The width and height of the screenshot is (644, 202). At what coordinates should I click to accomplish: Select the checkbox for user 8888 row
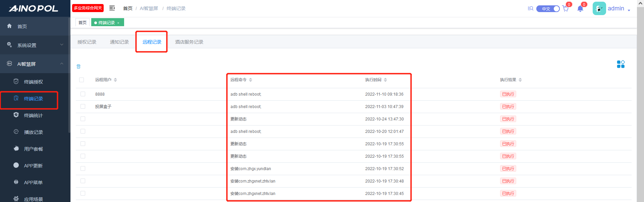(83, 94)
